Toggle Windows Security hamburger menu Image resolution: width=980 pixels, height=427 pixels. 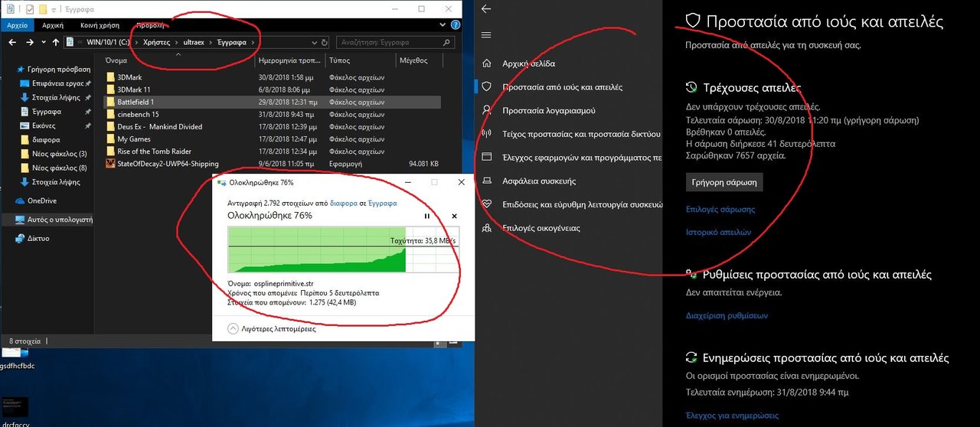[485, 35]
